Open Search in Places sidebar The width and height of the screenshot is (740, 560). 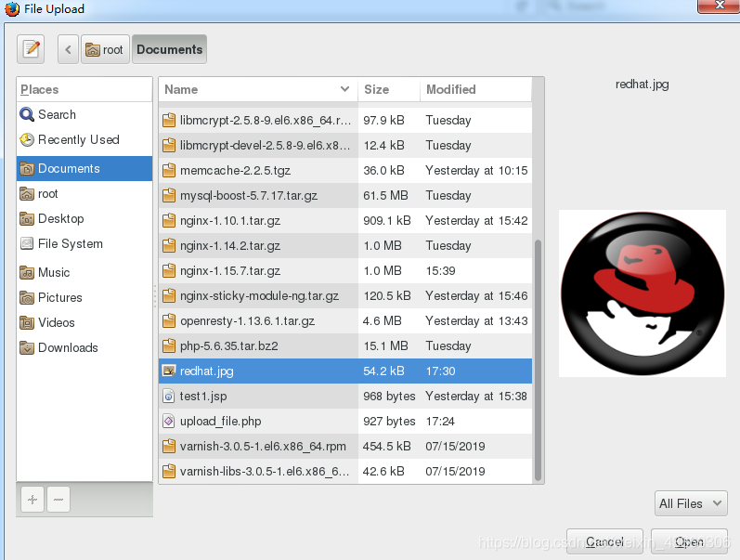click(84, 115)
